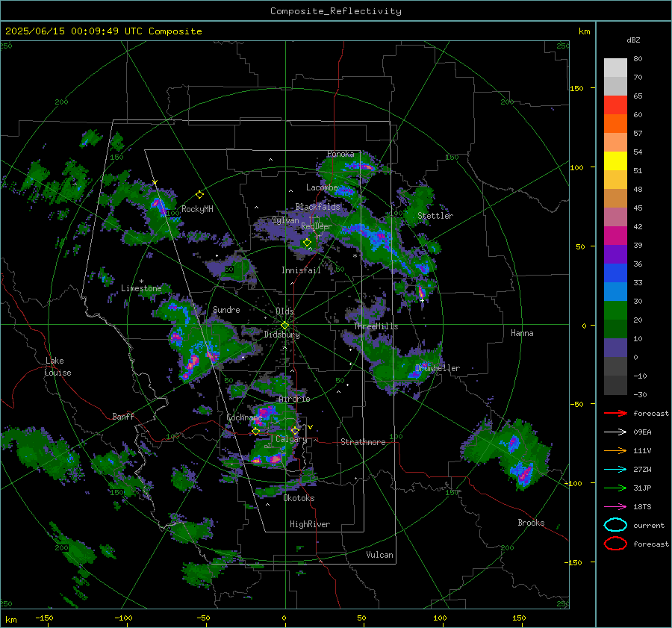Viewport: 672px width, 628px height.
Task: Select the orange 60-57 dBZ color band
Action: click(x=615, y=124)
